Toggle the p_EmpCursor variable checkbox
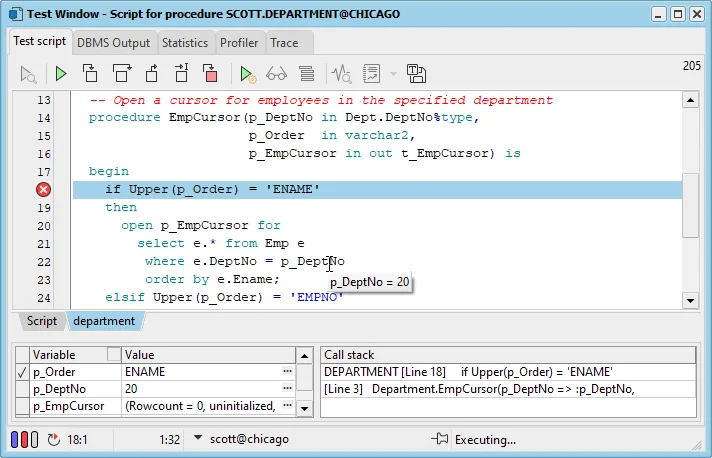The height and width of the screenshot is (458, 712). pyautogui.click(x=22, y=406)
